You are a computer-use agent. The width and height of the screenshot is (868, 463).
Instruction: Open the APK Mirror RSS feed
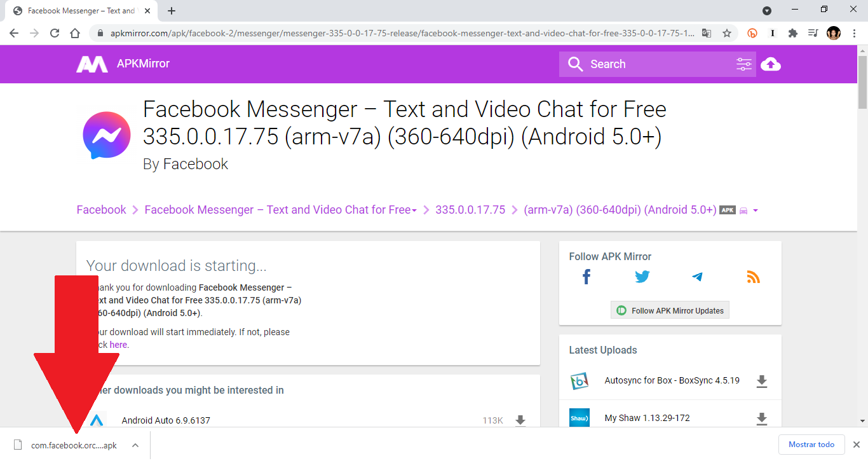(x=754, y=277)
